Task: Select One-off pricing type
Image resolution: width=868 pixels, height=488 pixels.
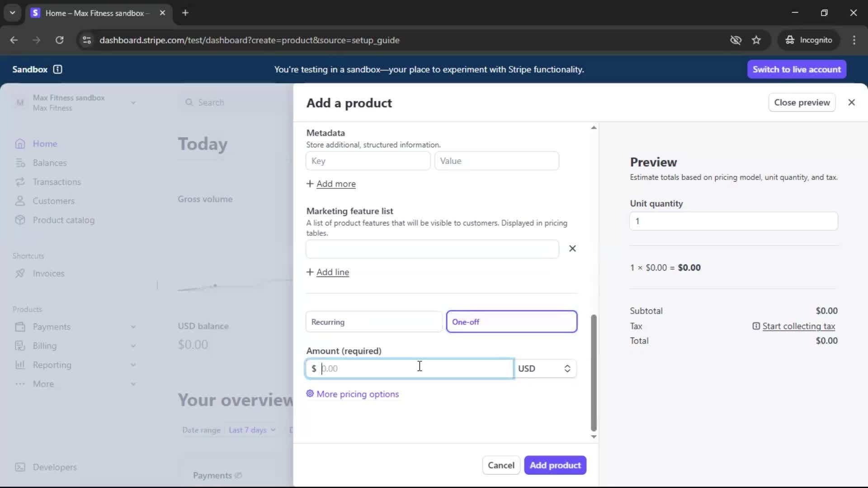Action: click(x=511, y=322)
